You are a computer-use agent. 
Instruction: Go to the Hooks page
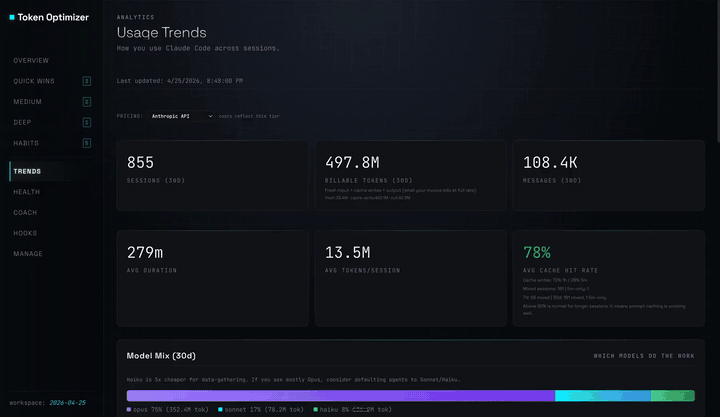point(25,233)
